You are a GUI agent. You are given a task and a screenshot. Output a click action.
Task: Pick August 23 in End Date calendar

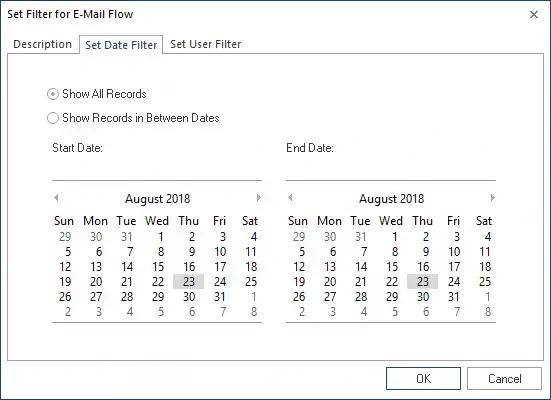click(x=423, y=282)
